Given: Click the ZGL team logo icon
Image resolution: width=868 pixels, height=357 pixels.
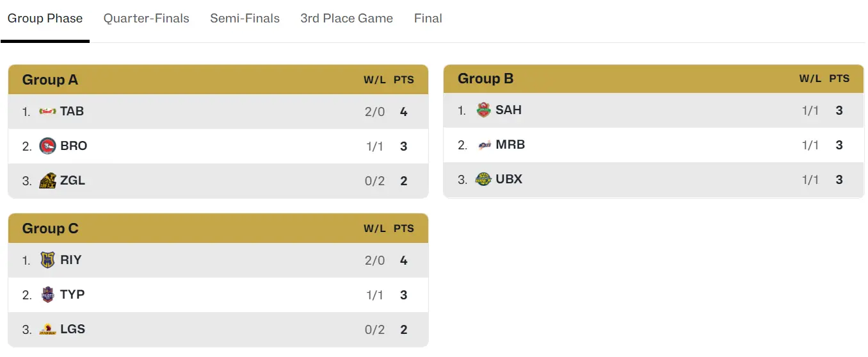Looking at the screenshot, I should (x=47, y=181).
